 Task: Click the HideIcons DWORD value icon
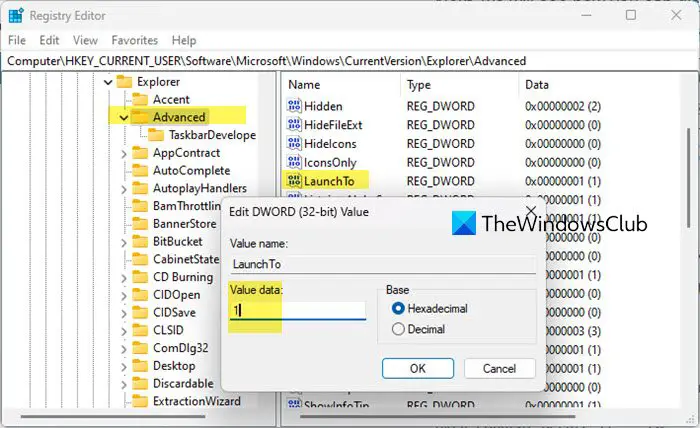(x=294, y=143)
